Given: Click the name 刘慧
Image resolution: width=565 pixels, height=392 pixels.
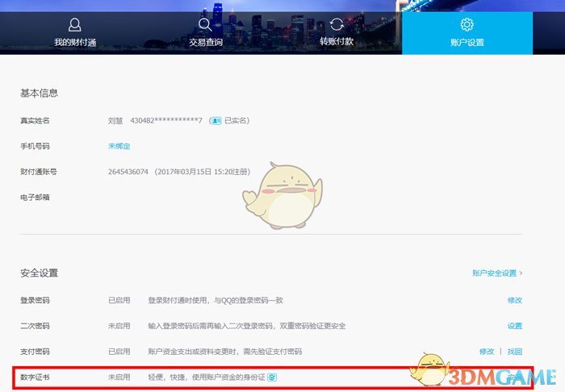Looking at the screenshot, I should 115,121.
